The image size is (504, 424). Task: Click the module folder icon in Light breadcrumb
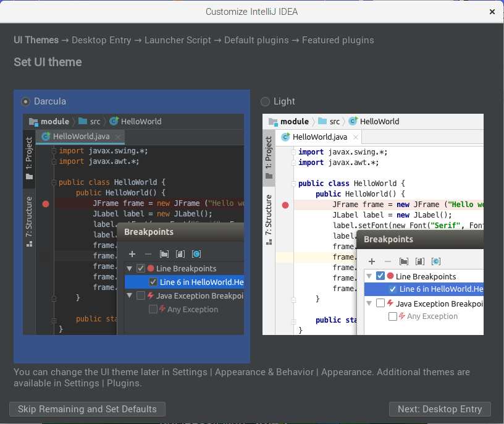273,122
